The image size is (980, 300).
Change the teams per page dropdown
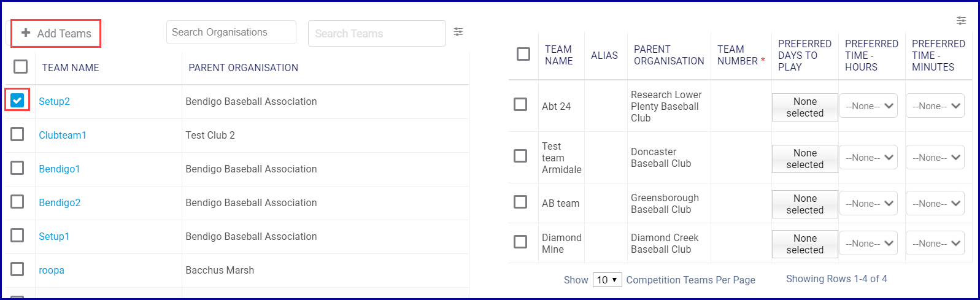pos(607,280)
